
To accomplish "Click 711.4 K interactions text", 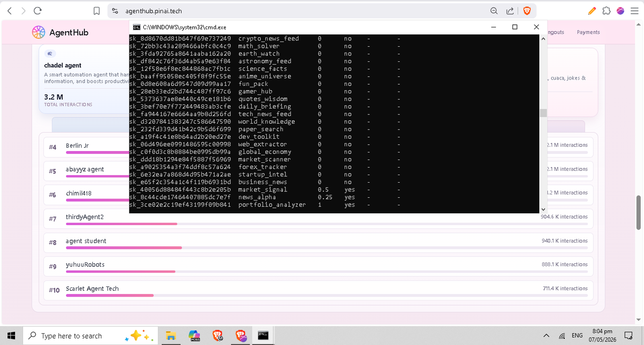I will (x=565, y=289).
